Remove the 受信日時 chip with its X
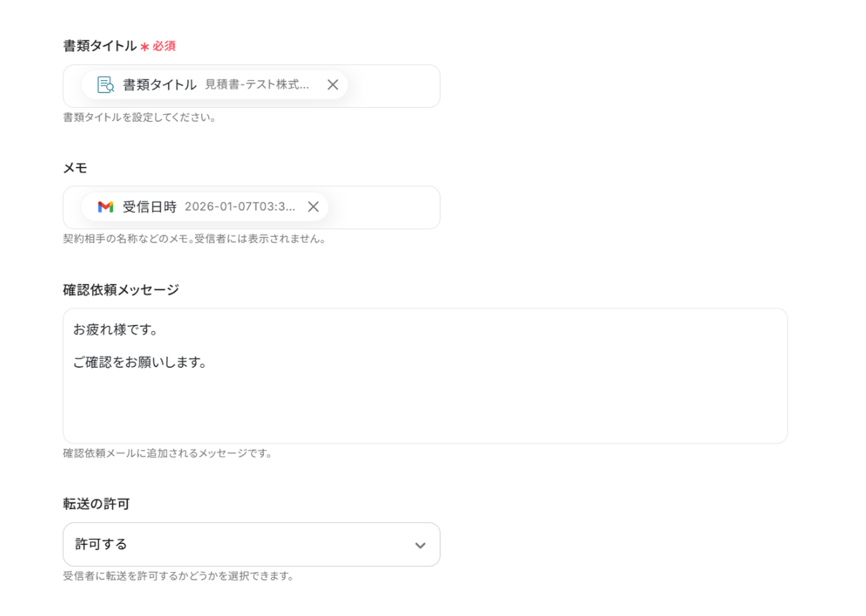Viewport: 866px width, 616px height. coord(313,207)
